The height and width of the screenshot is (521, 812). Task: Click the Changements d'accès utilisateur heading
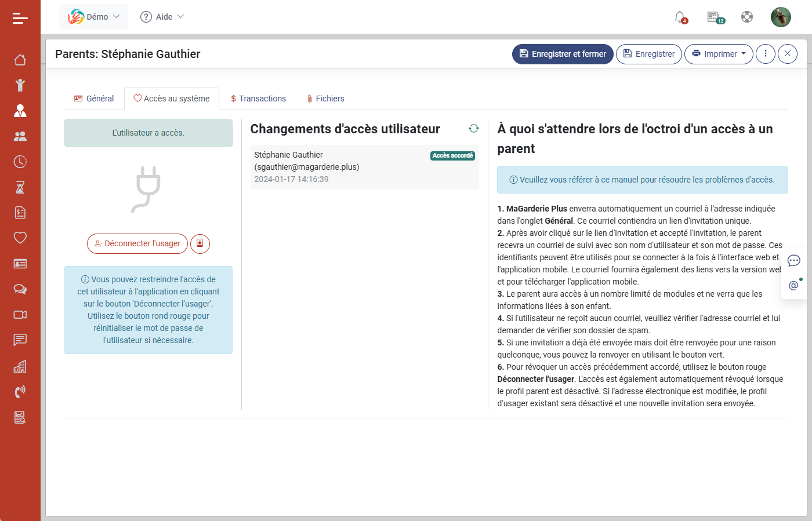click(345, 129)
